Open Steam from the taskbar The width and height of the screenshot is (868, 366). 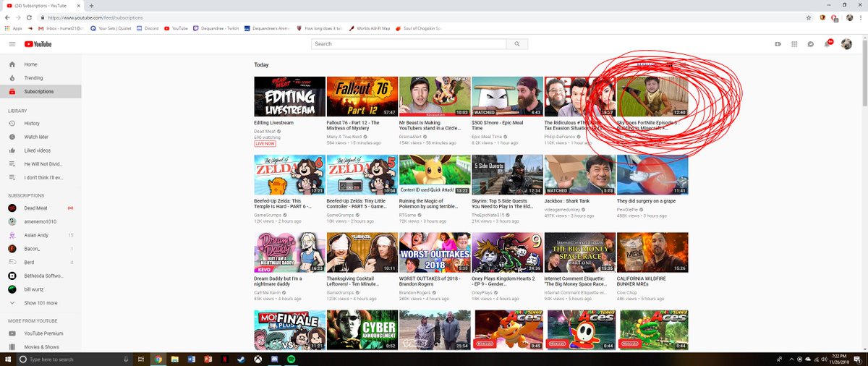pos(239,359)
